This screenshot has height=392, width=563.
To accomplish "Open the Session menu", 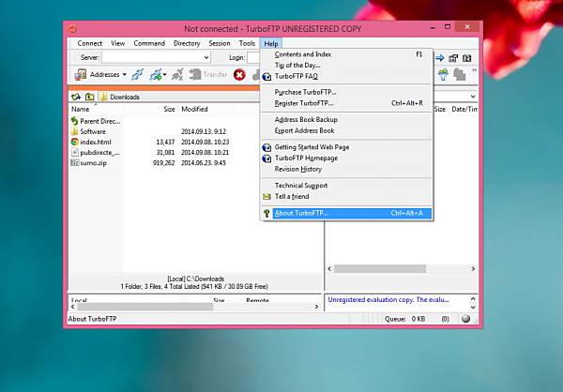I will pos(220,43).
